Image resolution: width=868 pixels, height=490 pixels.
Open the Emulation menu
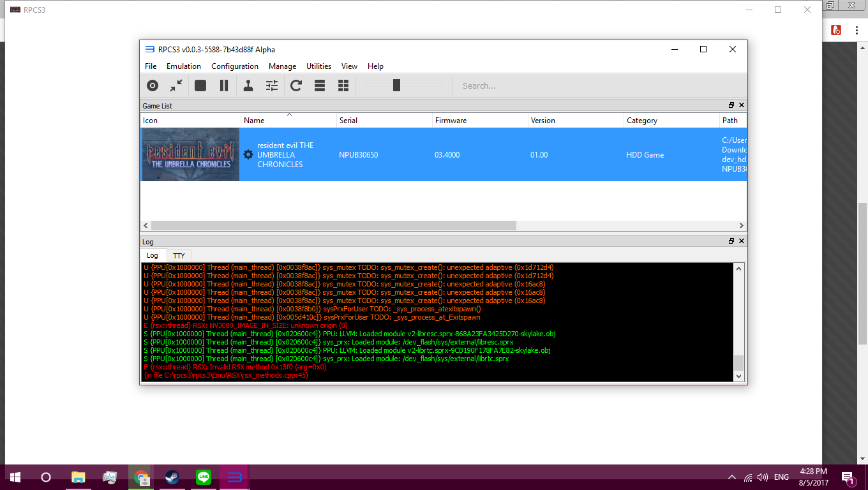[183, 66]
